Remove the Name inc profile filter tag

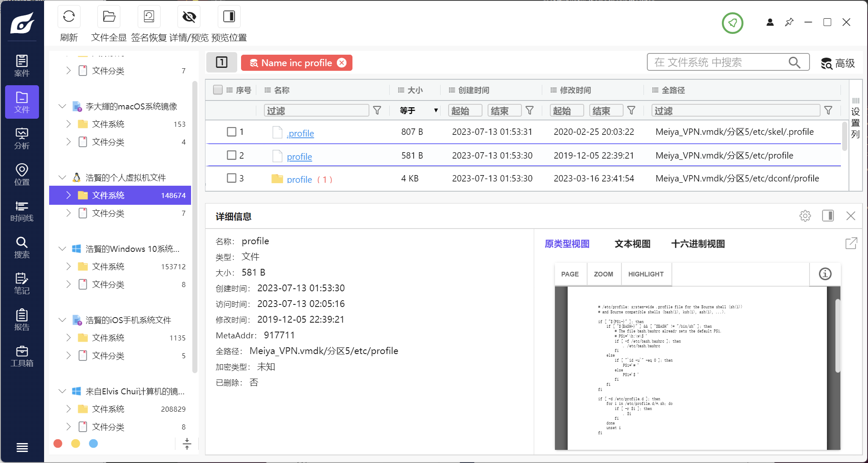tap(341, 63)
